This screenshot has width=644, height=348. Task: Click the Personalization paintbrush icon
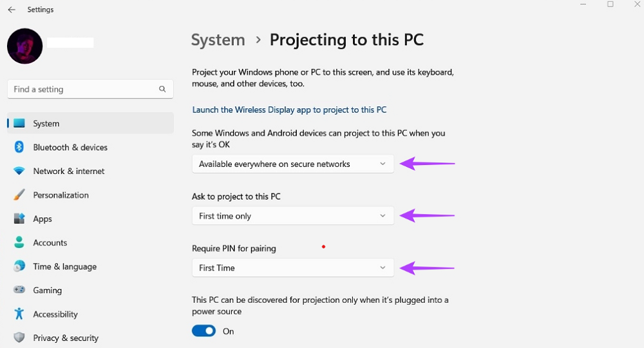coord(19,195)
